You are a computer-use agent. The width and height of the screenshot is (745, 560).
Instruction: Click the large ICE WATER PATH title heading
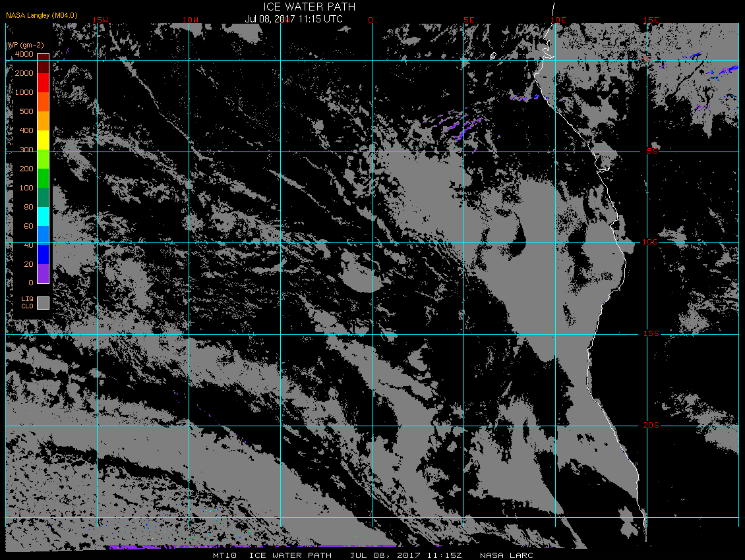(x=309, y=7)
